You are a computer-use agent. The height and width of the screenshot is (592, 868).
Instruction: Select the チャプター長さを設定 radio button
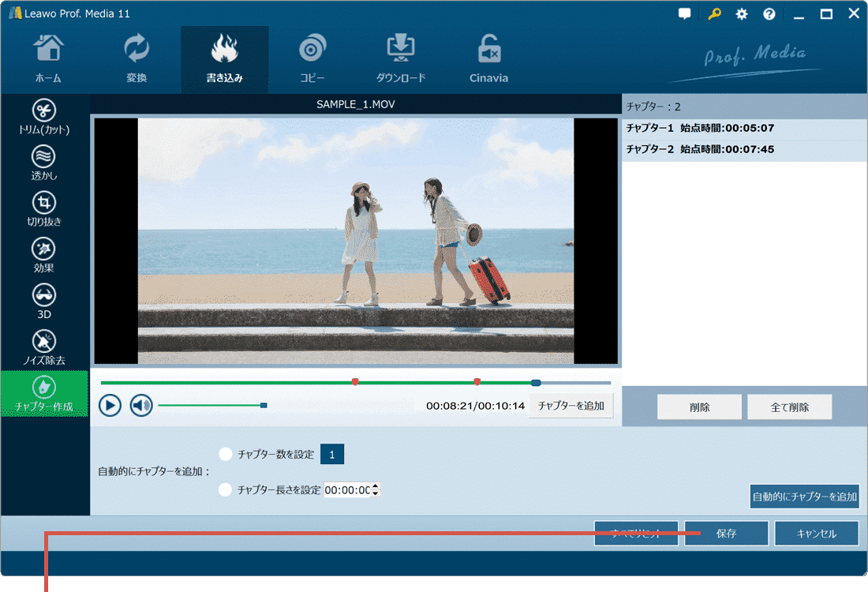[226, 489]
